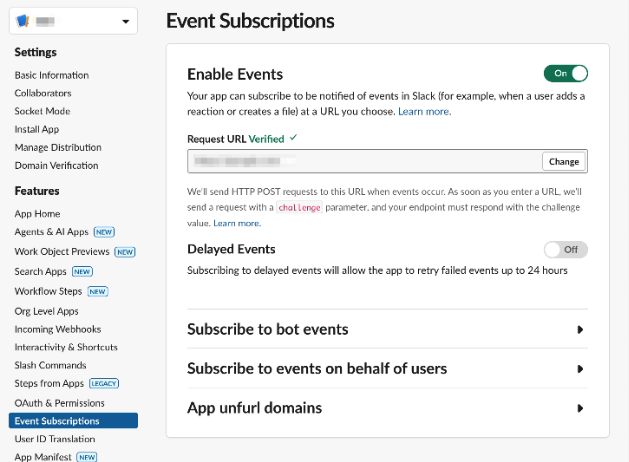
Task: Turn on the Delayed Events toggle
Action: pos(566,249)
